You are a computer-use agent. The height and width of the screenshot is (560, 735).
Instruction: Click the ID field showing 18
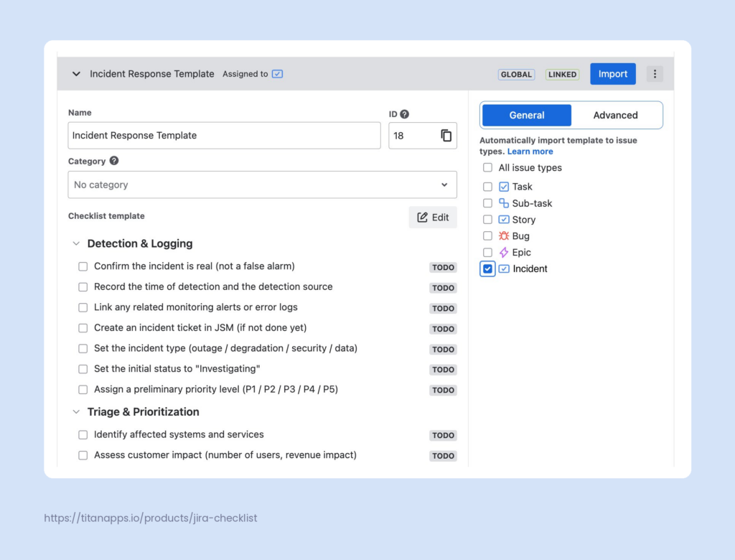click(422, 136)
